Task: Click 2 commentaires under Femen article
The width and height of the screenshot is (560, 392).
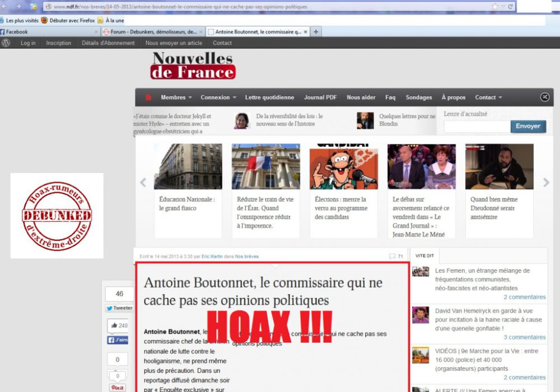Action: click(524, 297)
